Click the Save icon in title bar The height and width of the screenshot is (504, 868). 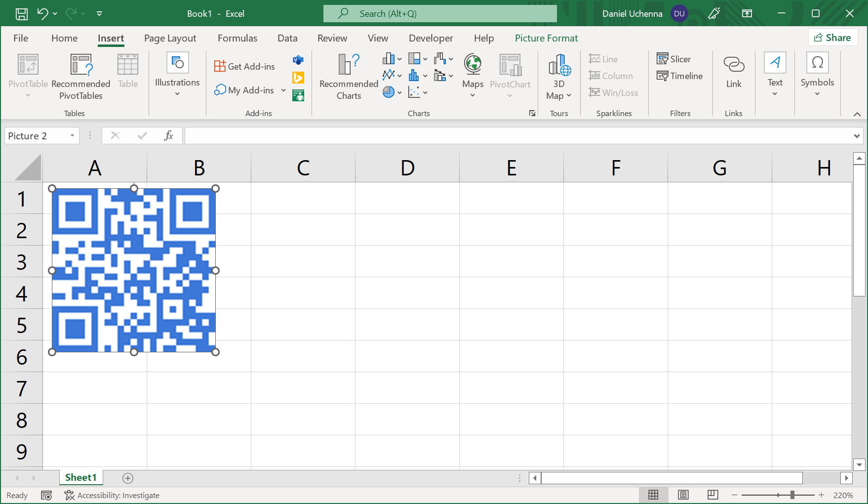tap(21, 14)
